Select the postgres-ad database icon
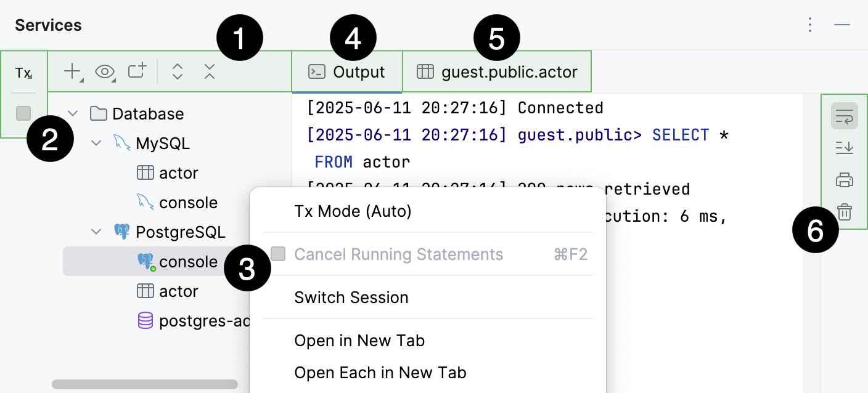868x393 pixels. click(145, 320)
